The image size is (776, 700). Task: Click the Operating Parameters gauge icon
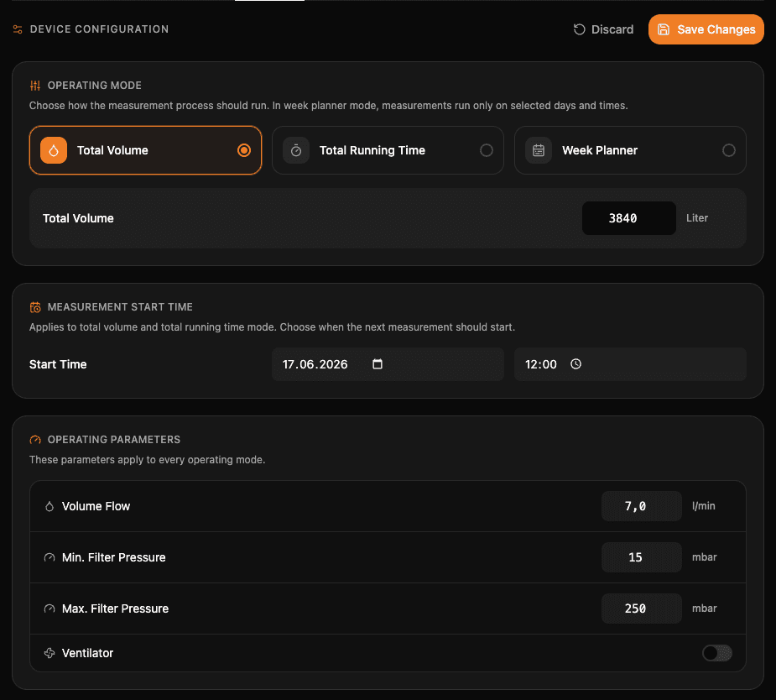pos(35,440)
